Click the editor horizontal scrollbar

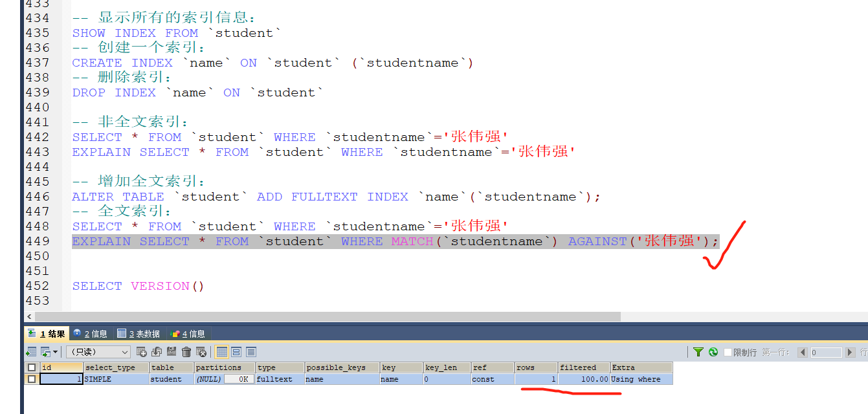328,317
